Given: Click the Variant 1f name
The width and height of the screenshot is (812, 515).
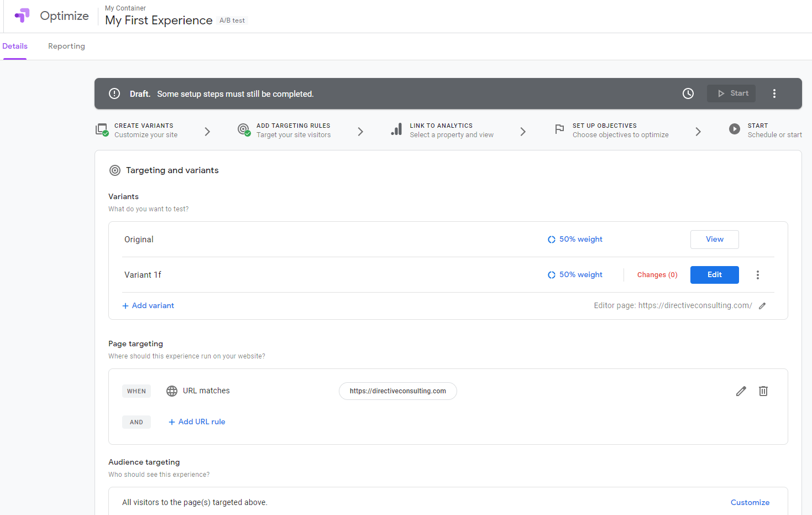Looking at the screenshot, I should click(143, 275).
